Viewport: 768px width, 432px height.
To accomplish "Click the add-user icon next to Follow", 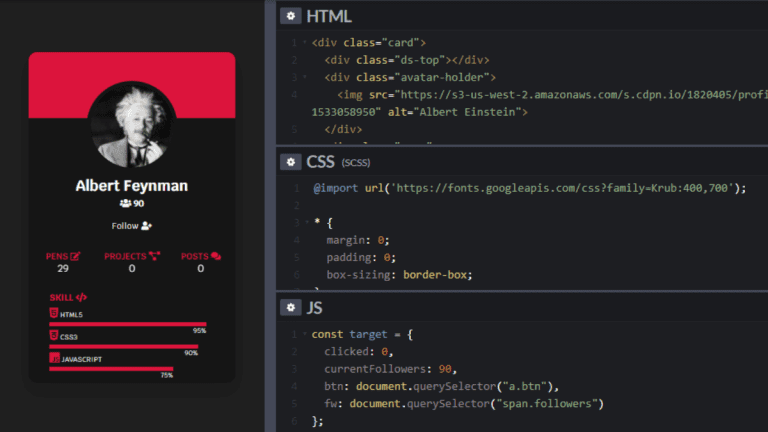I will pyautogui.click(x=146, y=226).
